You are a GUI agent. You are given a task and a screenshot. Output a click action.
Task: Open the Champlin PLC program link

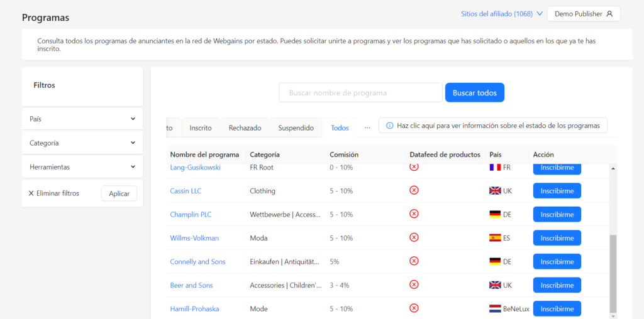click(191, 214)
